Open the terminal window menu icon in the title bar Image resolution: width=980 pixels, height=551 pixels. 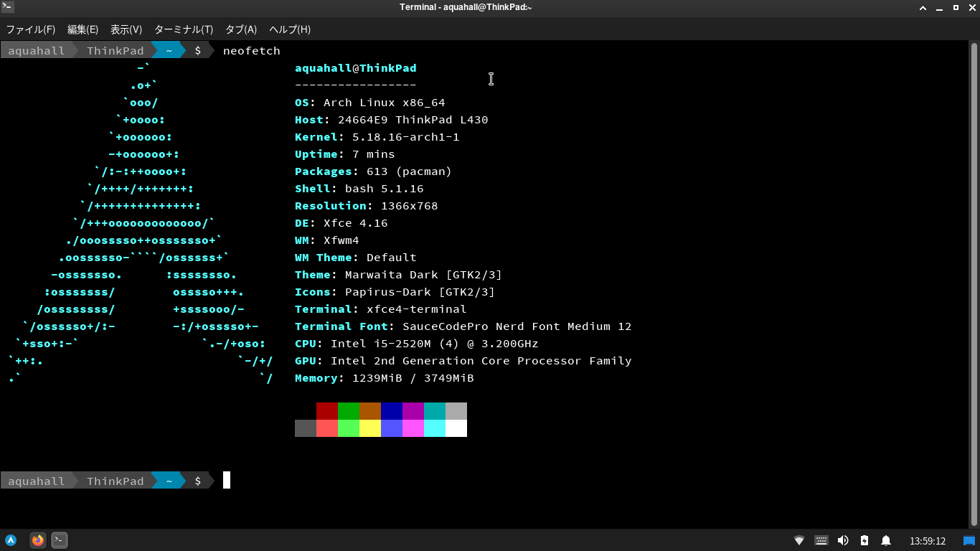click(6, 7)
